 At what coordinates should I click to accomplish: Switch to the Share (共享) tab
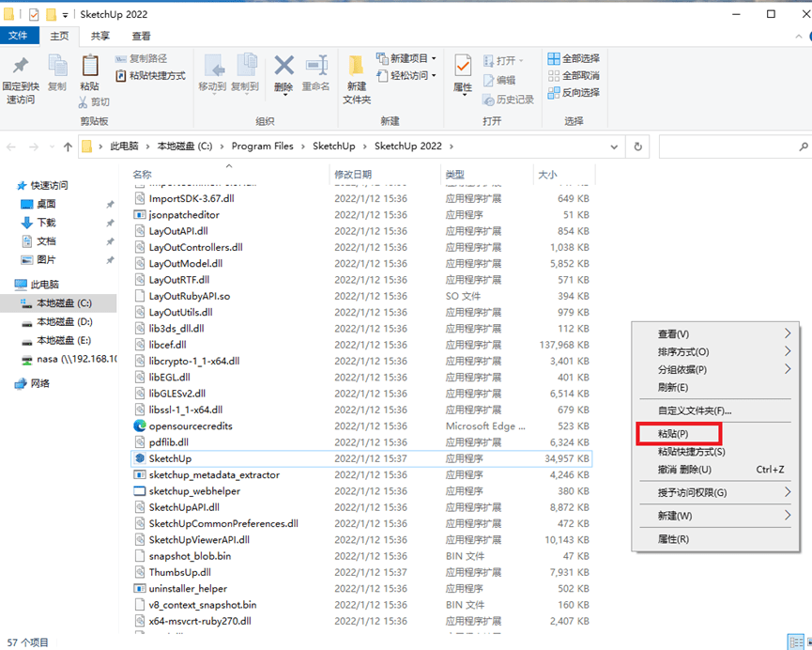[100, 36]
